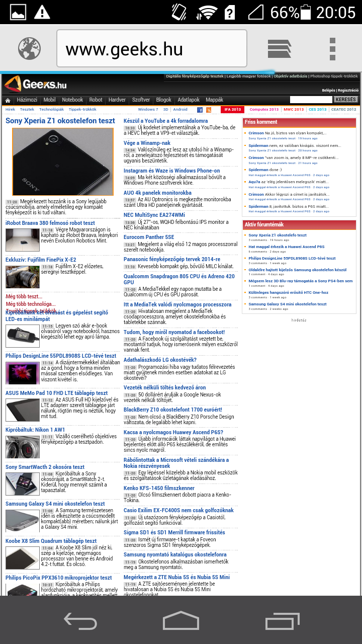This screenshot has height=644, width=362.
Task: Click the Nikon 1 AW1 camera thumbnail
Action: (x=23, y=447)
